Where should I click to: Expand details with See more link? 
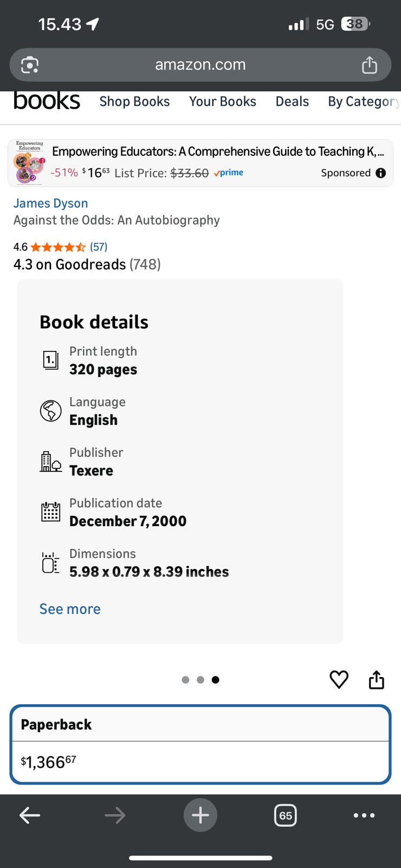(70, 609)
